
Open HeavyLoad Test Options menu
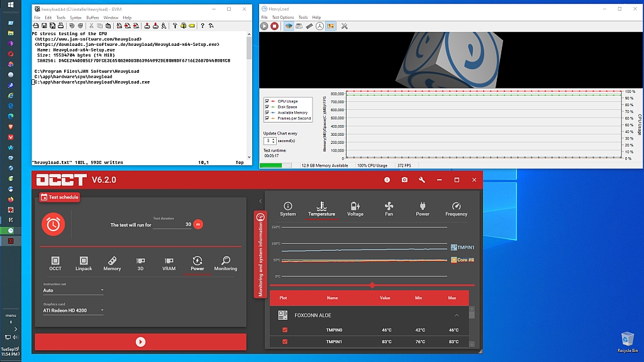click(282, 17)
